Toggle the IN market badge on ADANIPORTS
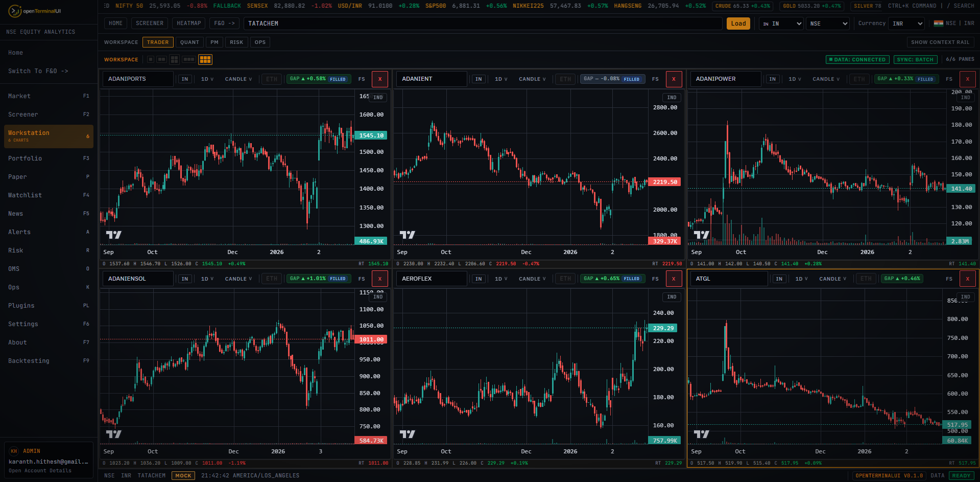Screen dimensions: 980x482 pyautogui.click(x=185, y=79)
